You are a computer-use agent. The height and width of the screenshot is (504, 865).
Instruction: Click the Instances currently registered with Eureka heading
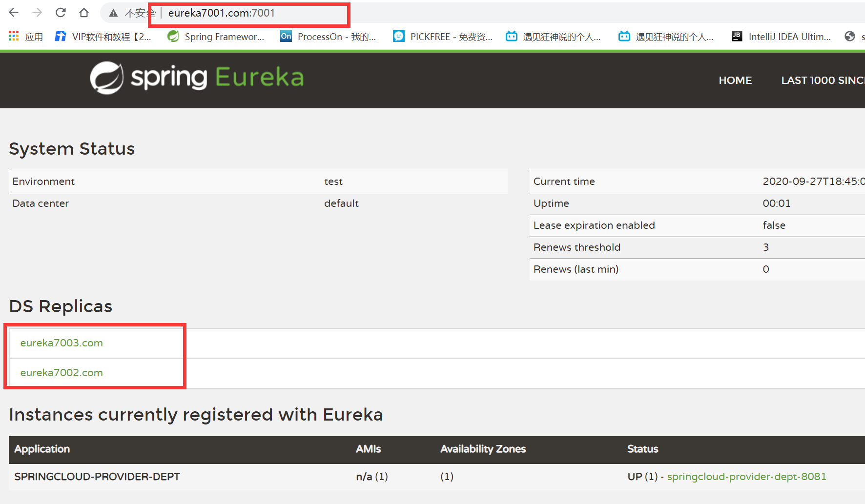(196, 415)
